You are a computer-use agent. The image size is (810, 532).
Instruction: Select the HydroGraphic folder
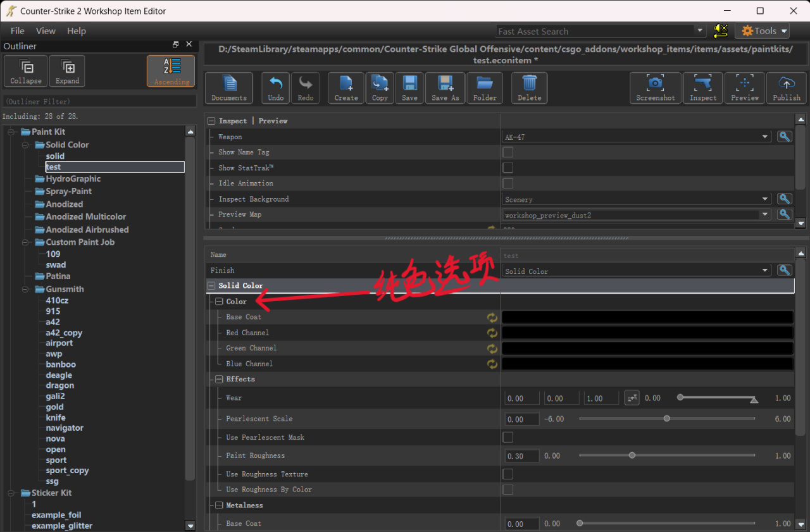click(73, 179)
